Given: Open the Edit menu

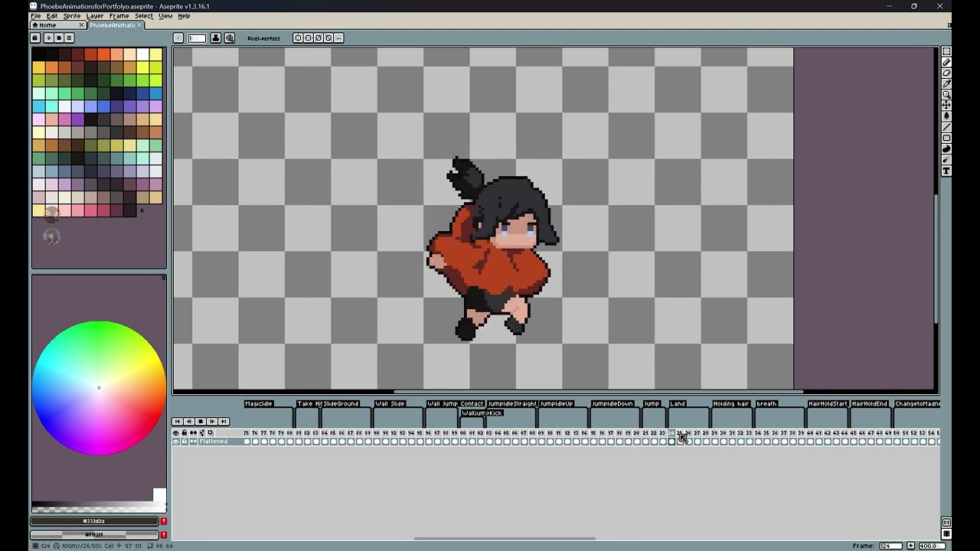Looking at the screenshot, I should (x=52, y=16).
